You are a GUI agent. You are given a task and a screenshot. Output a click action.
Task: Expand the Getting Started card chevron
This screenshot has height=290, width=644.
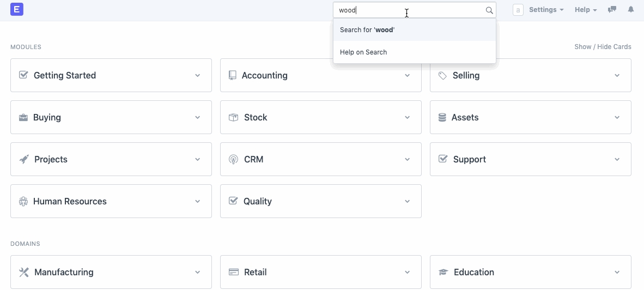[198, 75]
